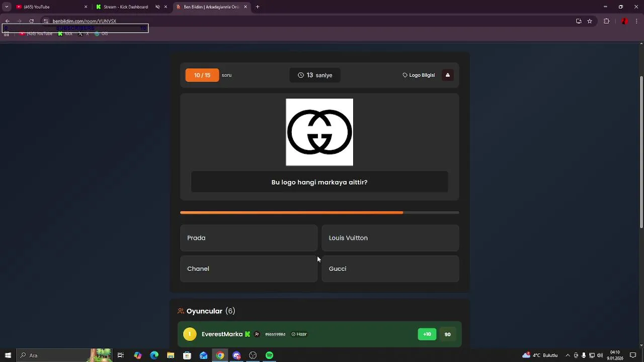The image size is (644, 362).
Task: Click the Oyuncular (6) heading
Action: 206,311
